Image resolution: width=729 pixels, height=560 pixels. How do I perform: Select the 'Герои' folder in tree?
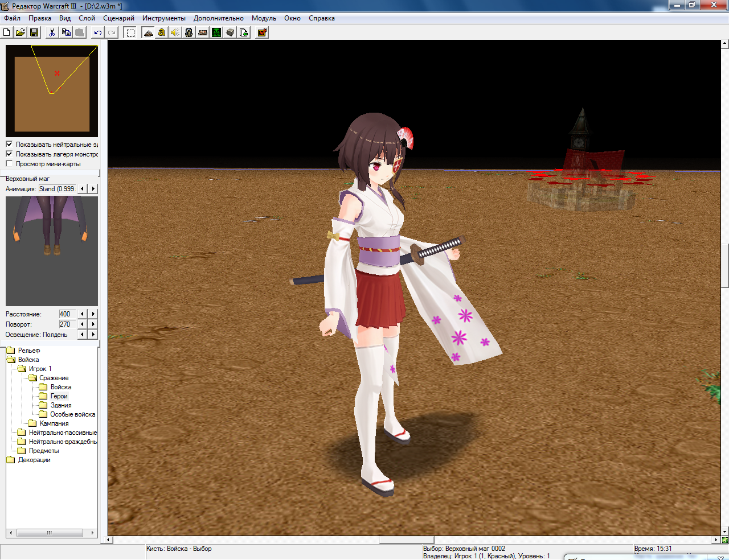59,396
